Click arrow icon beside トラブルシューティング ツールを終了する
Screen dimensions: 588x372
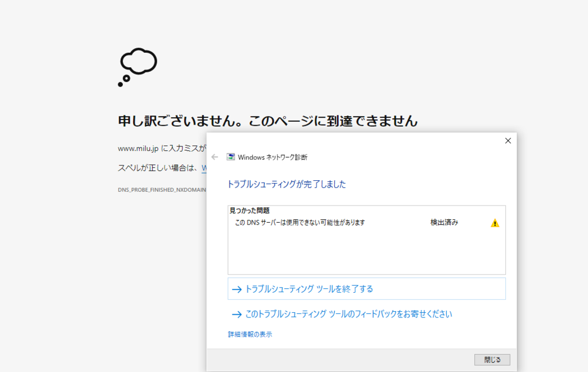(237, 289)
